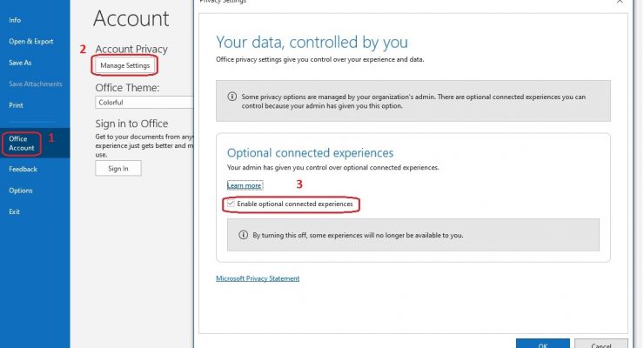Follow the Learn more link
644x348 pixels.
click(245, 185)
